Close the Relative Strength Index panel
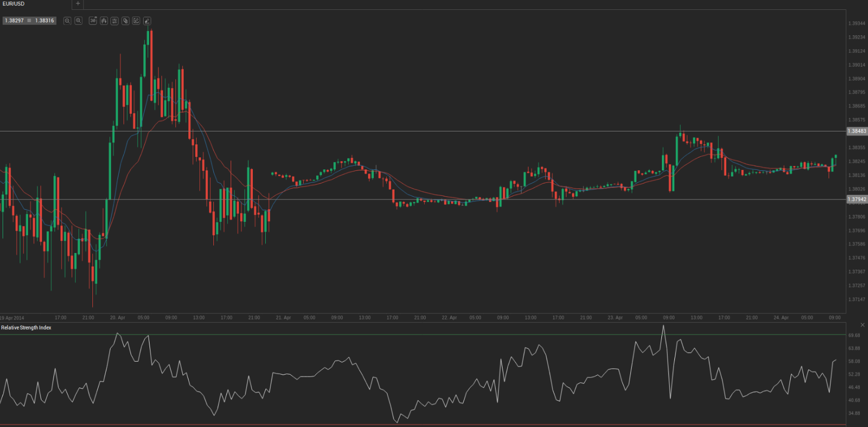Screen dimensions: 868x427 point(862,325)
